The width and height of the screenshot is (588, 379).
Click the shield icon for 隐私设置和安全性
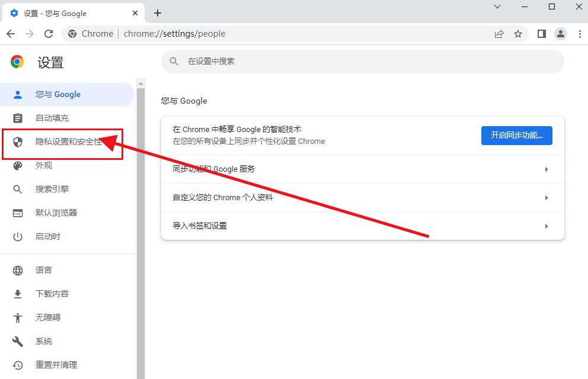(x=18, y=142)
